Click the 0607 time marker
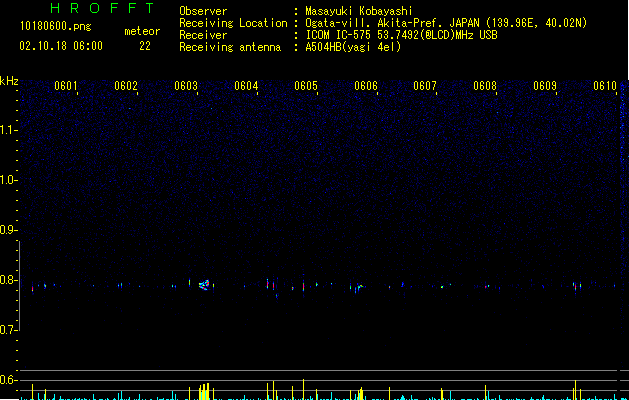This screenshot has height=400, width=629. (x=425, y=86)
